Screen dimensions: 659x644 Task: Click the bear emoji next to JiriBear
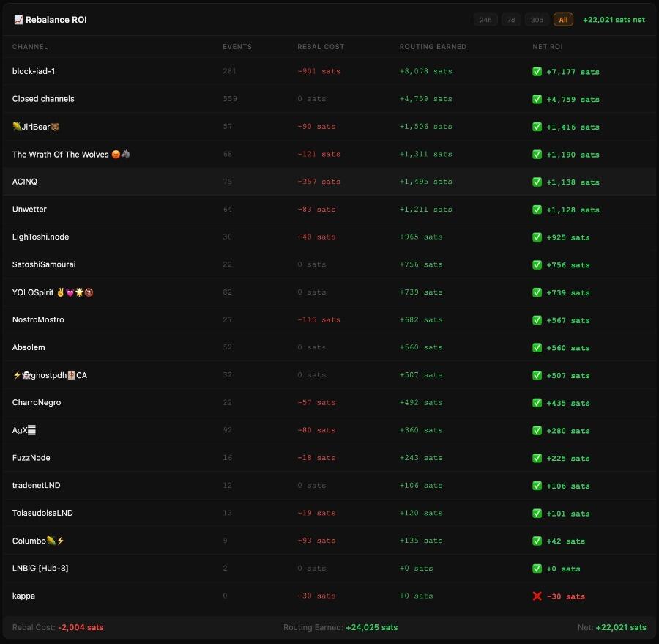(x=55, y=127)
